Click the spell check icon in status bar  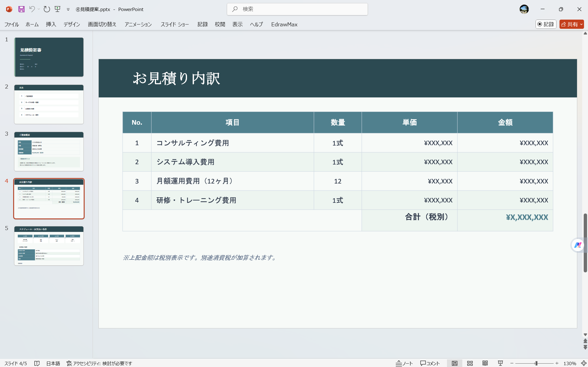[x=37, y=363]
